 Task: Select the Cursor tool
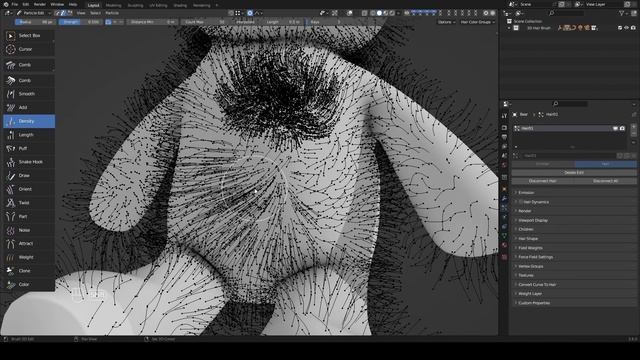(29, 49)
